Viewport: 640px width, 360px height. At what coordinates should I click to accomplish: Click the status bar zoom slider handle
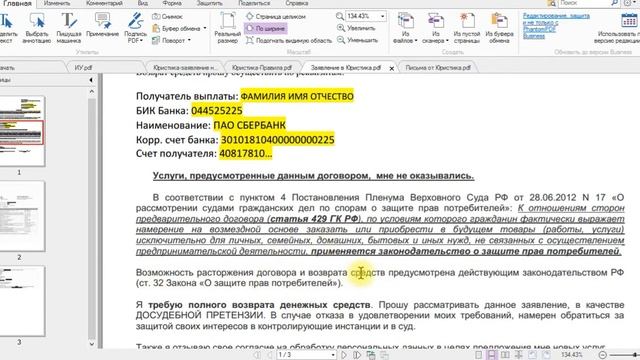(x=636, y=355)
